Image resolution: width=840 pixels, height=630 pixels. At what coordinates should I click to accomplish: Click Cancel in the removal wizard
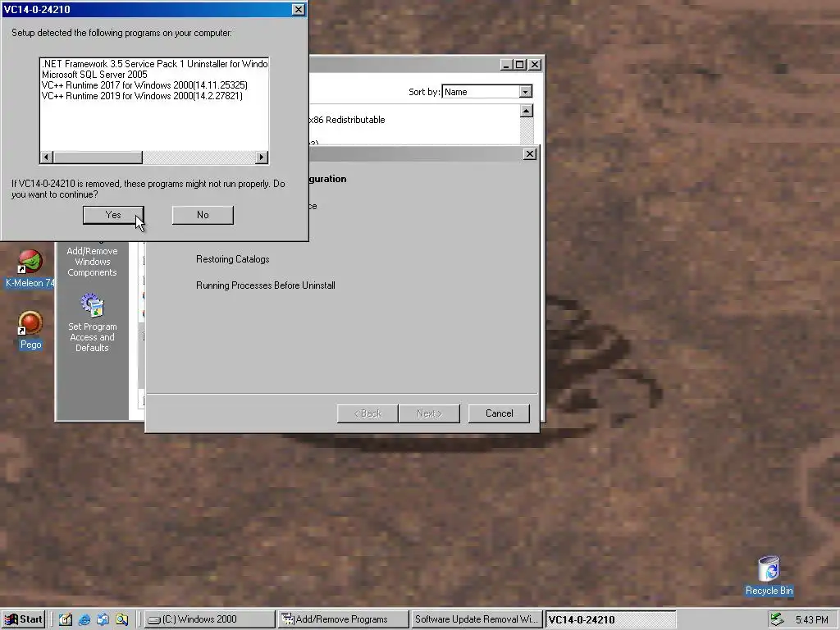(x=499, y=413)
